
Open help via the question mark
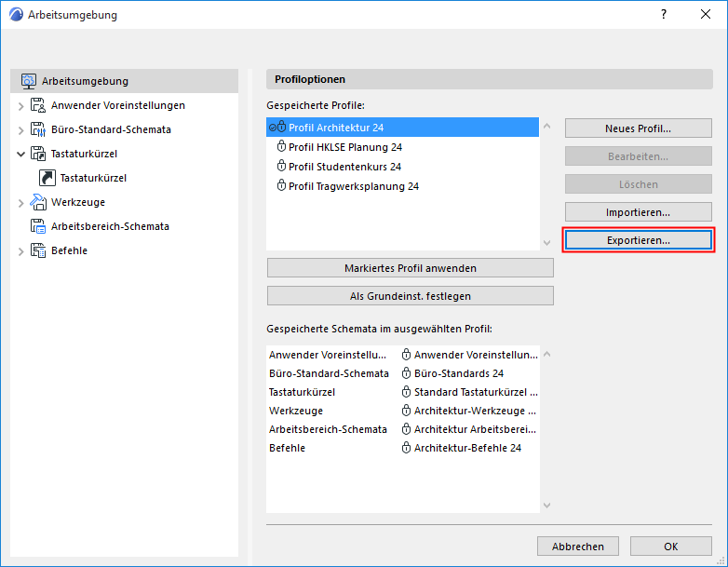(664, 14)
